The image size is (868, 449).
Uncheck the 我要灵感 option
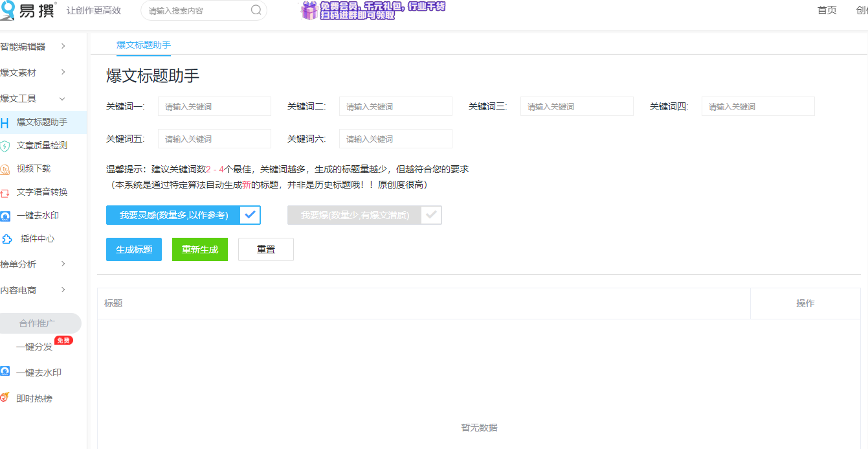[250, 215]
